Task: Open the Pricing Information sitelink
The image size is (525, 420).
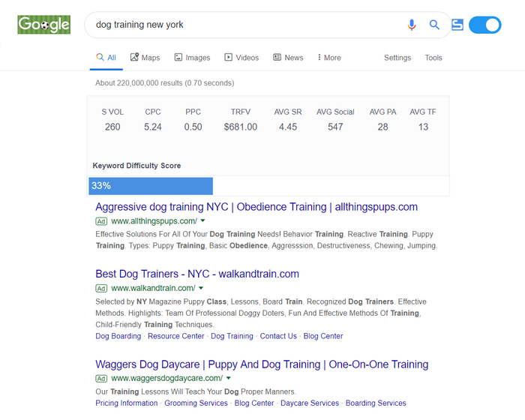Action: point(127,403)
